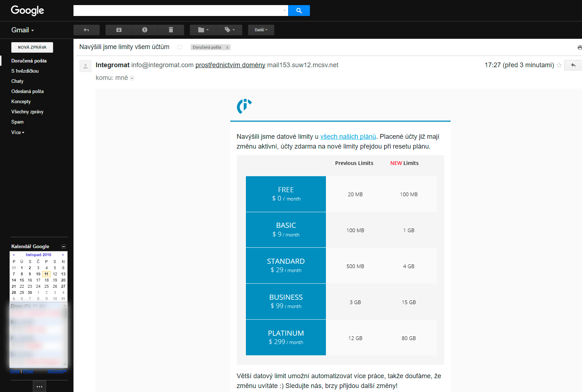Open search options arrow in search box
The image size is (582, 392).
click(284, 11)
